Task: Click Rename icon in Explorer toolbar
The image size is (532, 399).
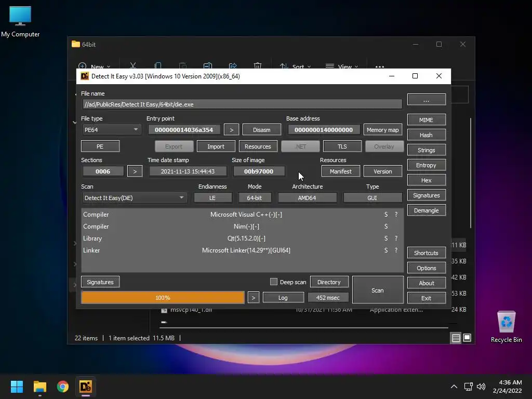Action: [208, 66]
